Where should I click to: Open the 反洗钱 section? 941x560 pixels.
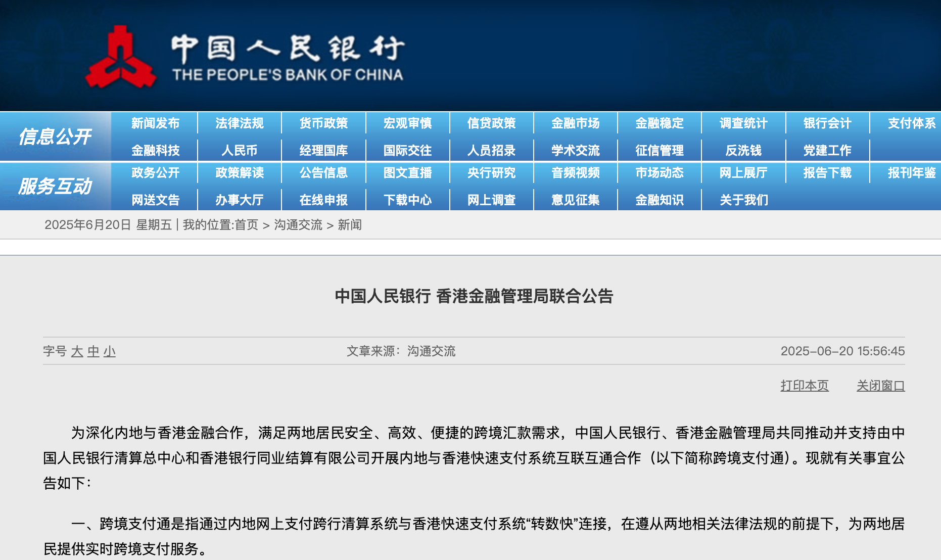[x=743, y=151]
